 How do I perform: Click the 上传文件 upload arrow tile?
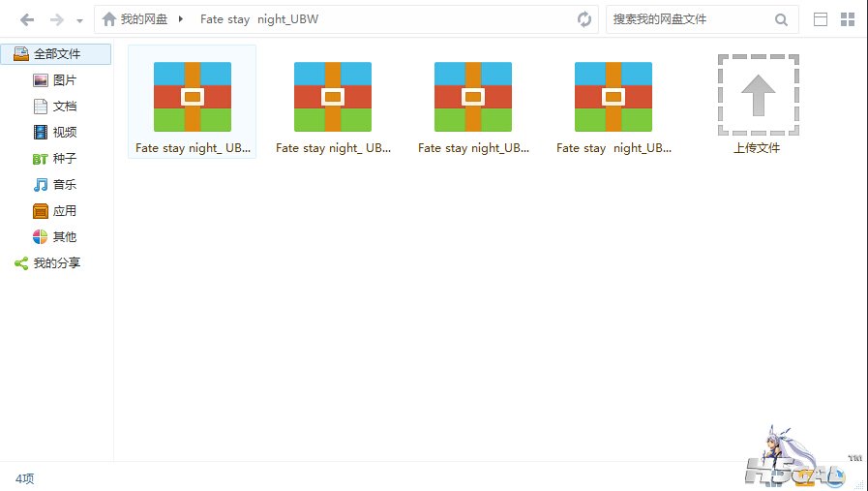pos(758,95)
